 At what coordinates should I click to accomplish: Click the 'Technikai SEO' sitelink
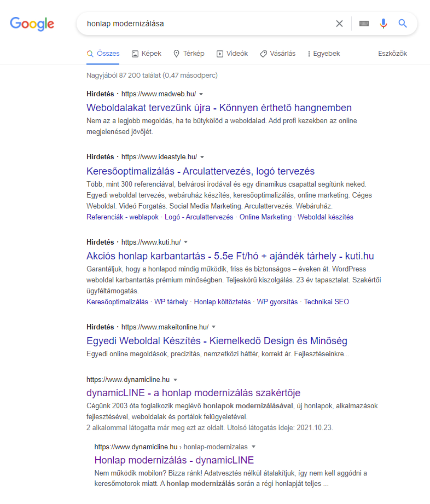click(326, 302)
